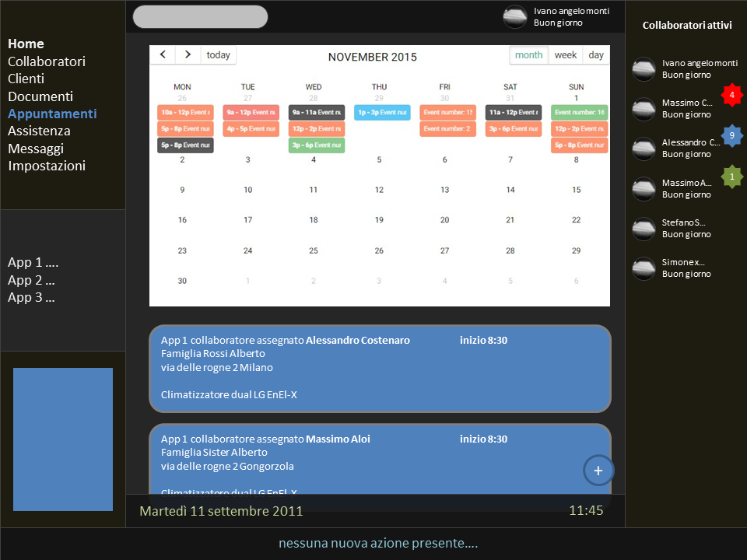Screen dimensions: 747x560
Task: Open Sunday 5p - 8p event
Action: click(x=579, y=145)
